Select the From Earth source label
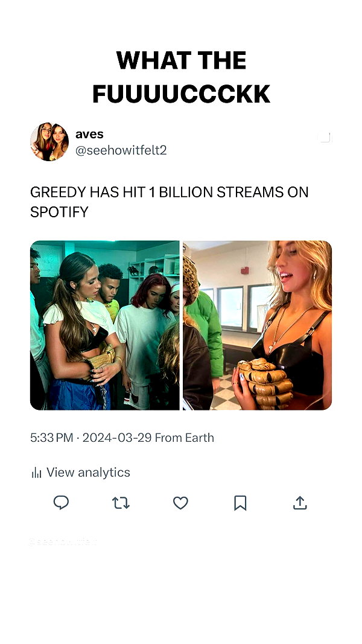This screenshot has height=644, width=362. 185,438
